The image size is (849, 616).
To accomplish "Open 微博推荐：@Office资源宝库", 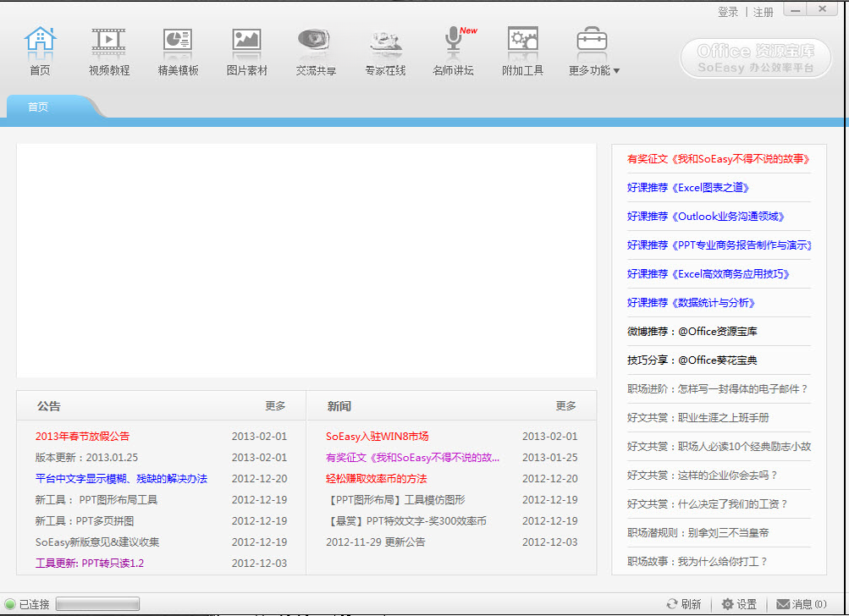I will pyautogui.click(x=692, y=331).
